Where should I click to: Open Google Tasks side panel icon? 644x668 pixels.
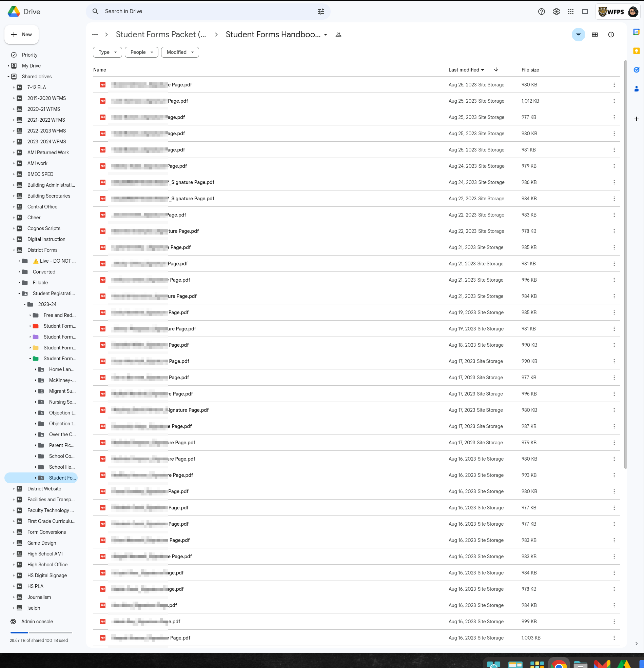pos(636,70)
